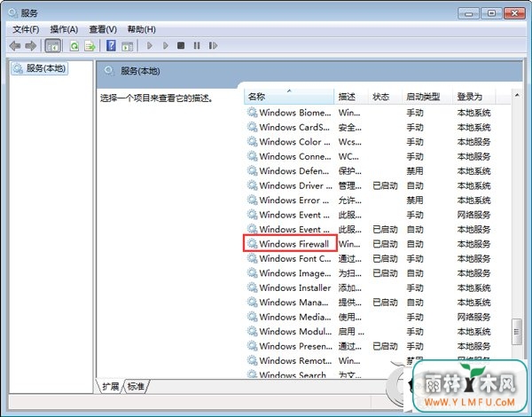
Task: Refresh the services list
Action: point(74,45)
